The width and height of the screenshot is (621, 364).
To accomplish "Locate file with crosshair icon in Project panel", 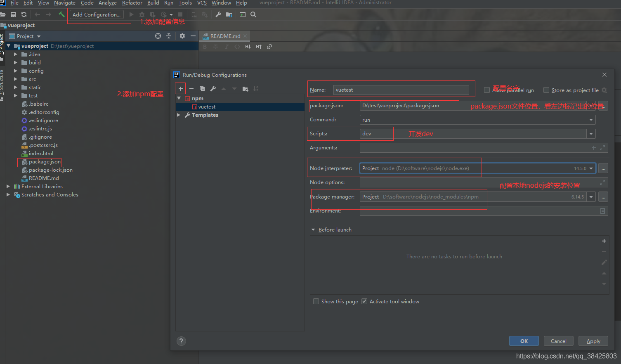I will (158, 36).
